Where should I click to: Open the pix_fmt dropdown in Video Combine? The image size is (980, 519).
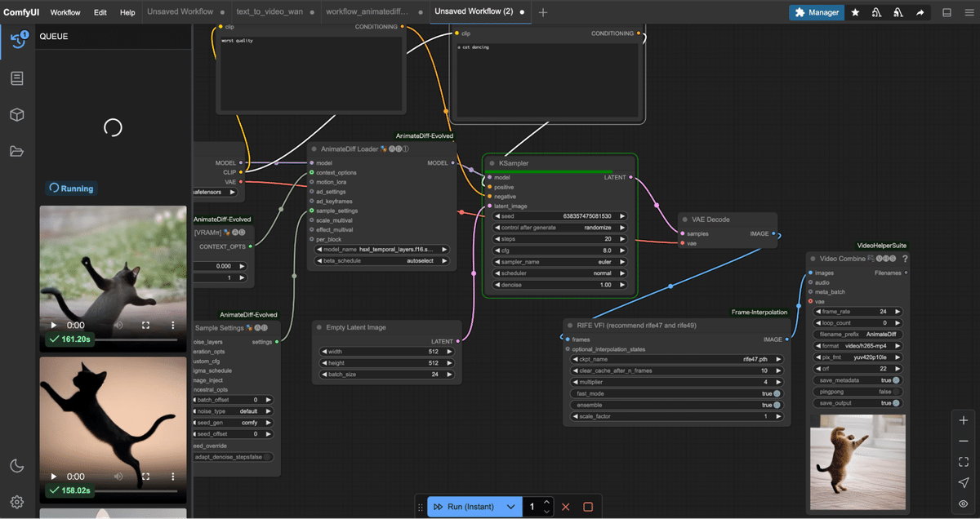click(x=857, y=357)
